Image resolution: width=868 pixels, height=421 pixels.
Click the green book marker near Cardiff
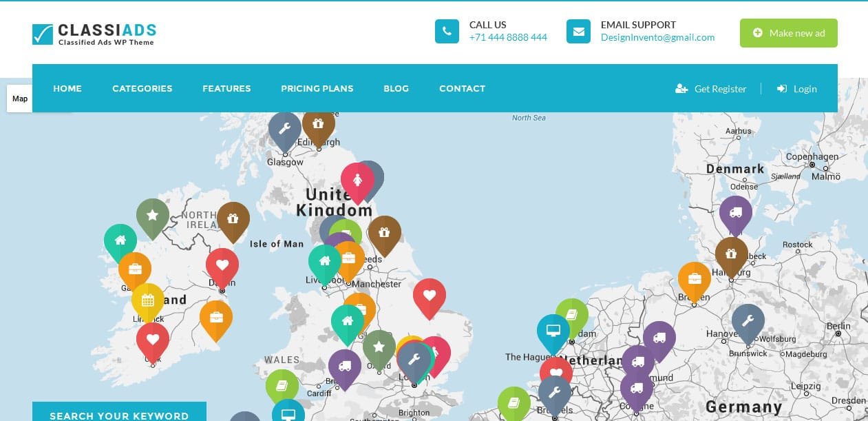[282, 387]
